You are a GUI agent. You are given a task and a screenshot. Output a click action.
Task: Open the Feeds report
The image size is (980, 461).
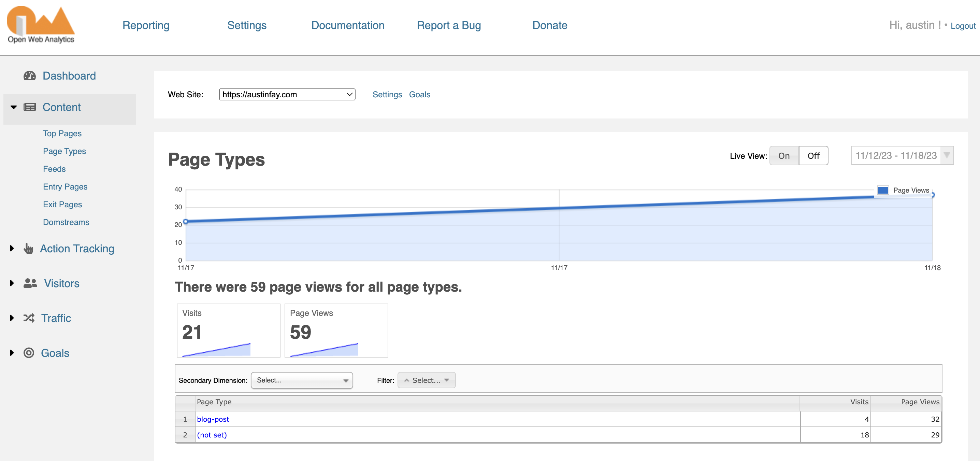[x=54, y=169]
